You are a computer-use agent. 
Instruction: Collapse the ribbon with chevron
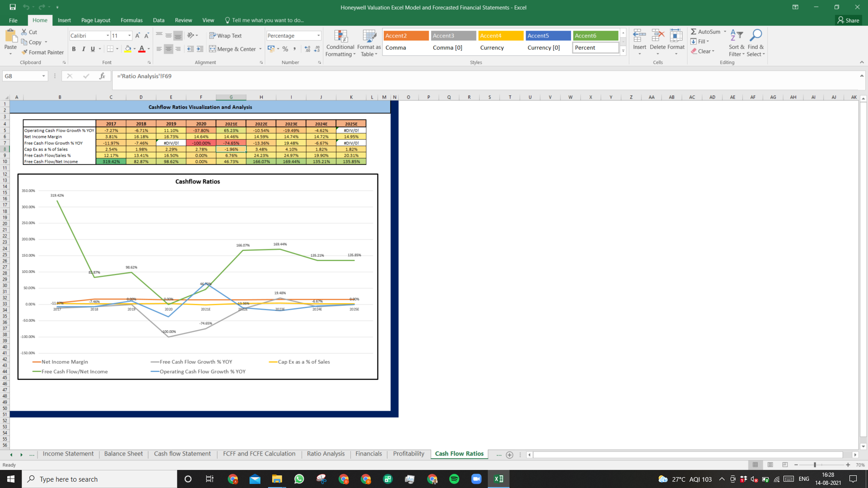point(862,62)
